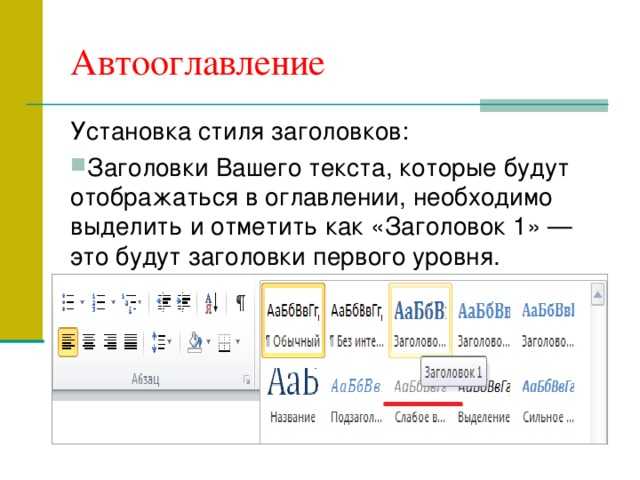Select the Обычный style
Viewport: 640px width, 480px height.
pos(293,320)
